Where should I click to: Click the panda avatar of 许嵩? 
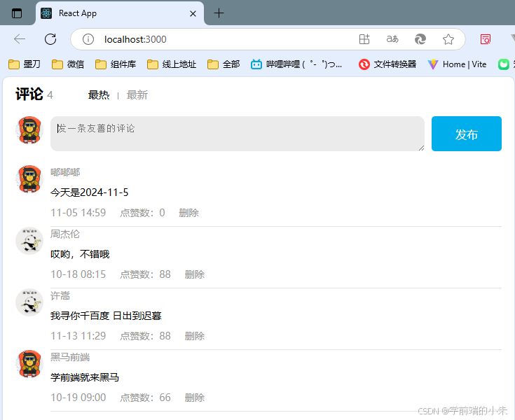pos(29,302)
